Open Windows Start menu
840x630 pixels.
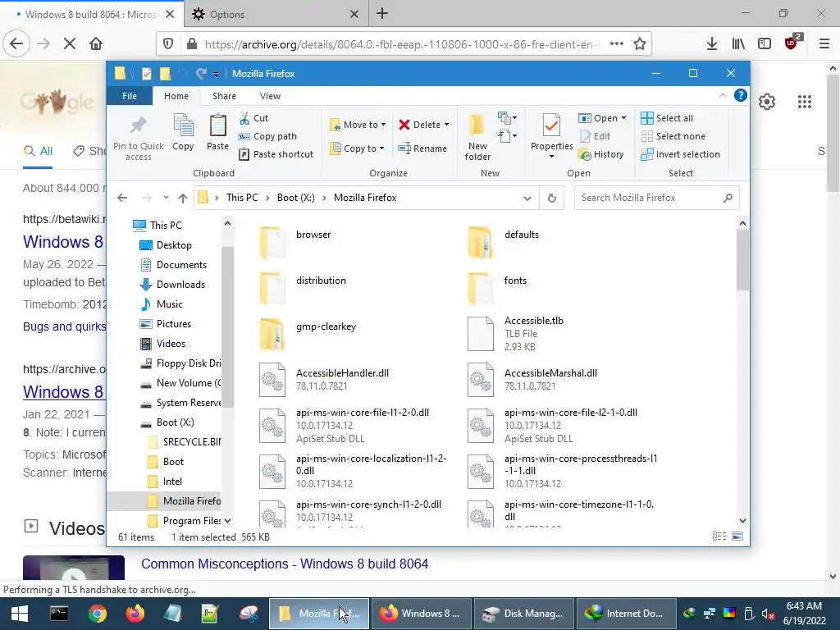point(20,614)
